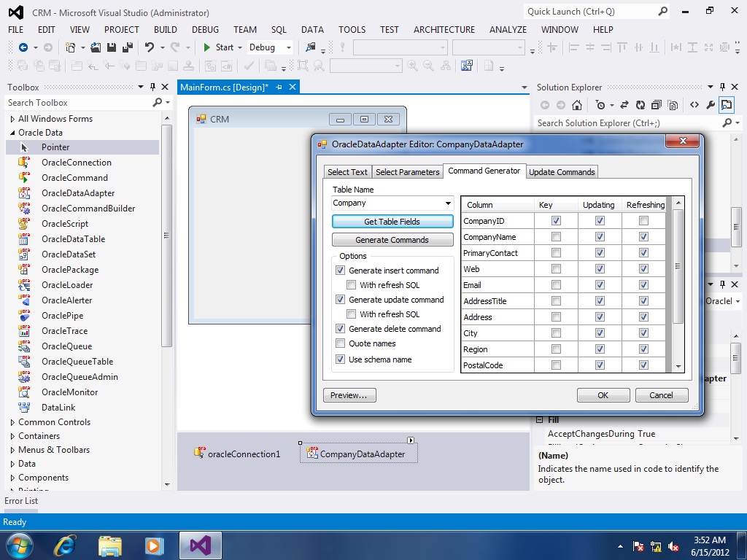
Task: Select oracleConnection1 component in the tray
Action: pyautogui.click(x=237, y=454)
